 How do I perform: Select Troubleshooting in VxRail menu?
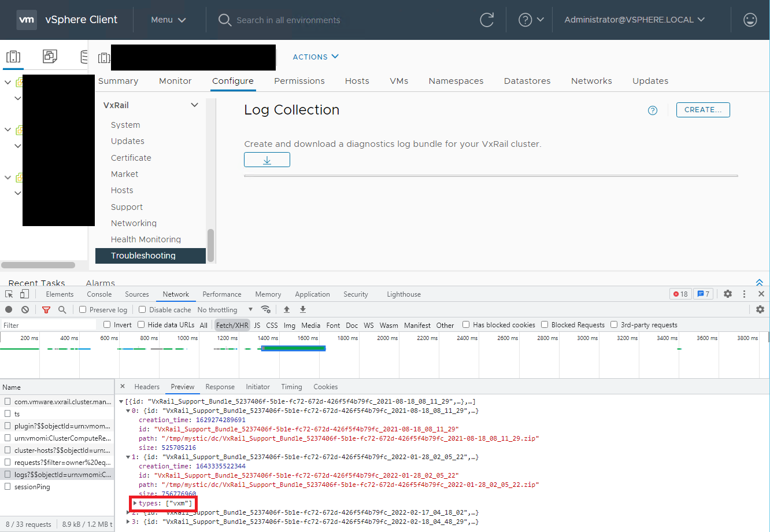pos(150,256)
